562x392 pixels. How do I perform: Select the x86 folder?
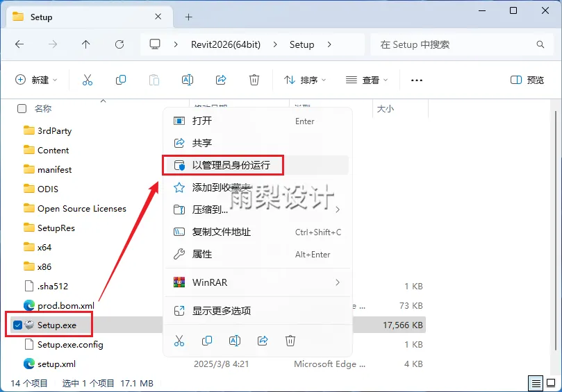pyautogui.click(x=44, y=266)
